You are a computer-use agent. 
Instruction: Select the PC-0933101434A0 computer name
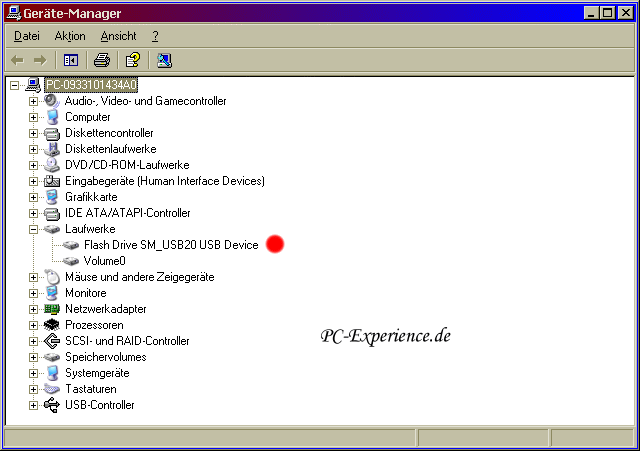click(x=91, y=85)
